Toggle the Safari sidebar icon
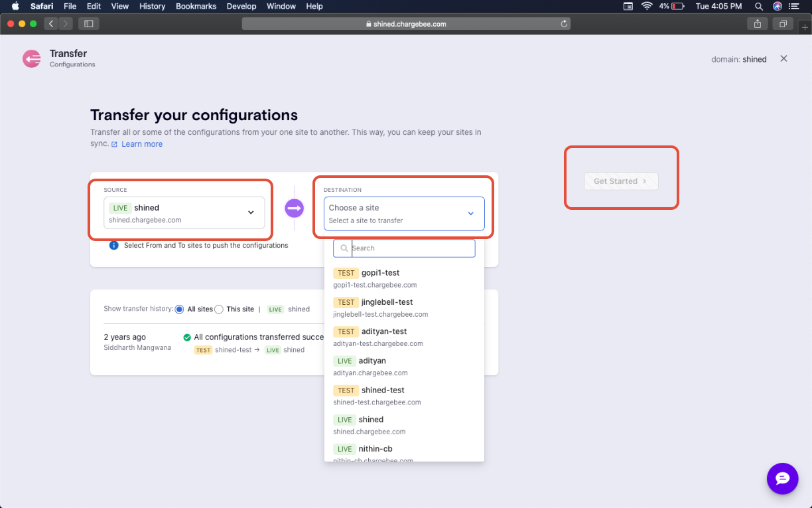 (x=88, y=23)
